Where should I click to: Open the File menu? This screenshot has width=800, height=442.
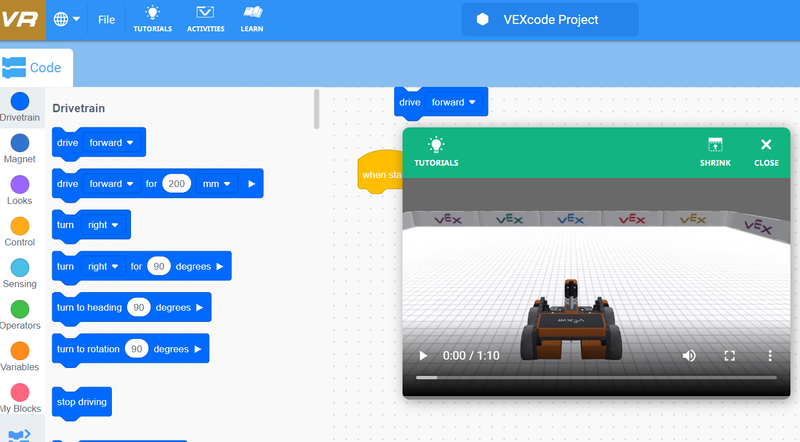click(x=106, y=20)
